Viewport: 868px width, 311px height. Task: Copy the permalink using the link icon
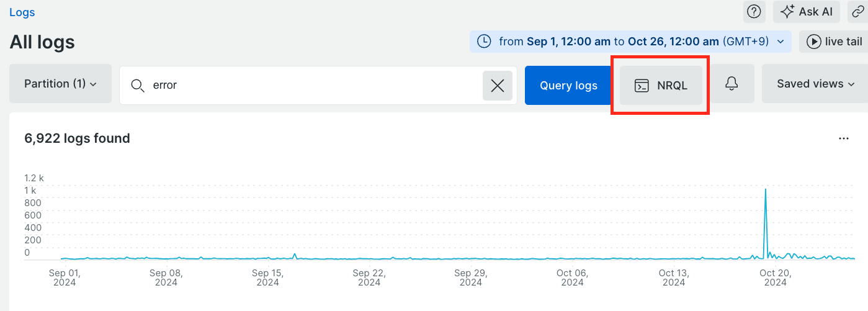pyautogui.click(x=859, y=11)
